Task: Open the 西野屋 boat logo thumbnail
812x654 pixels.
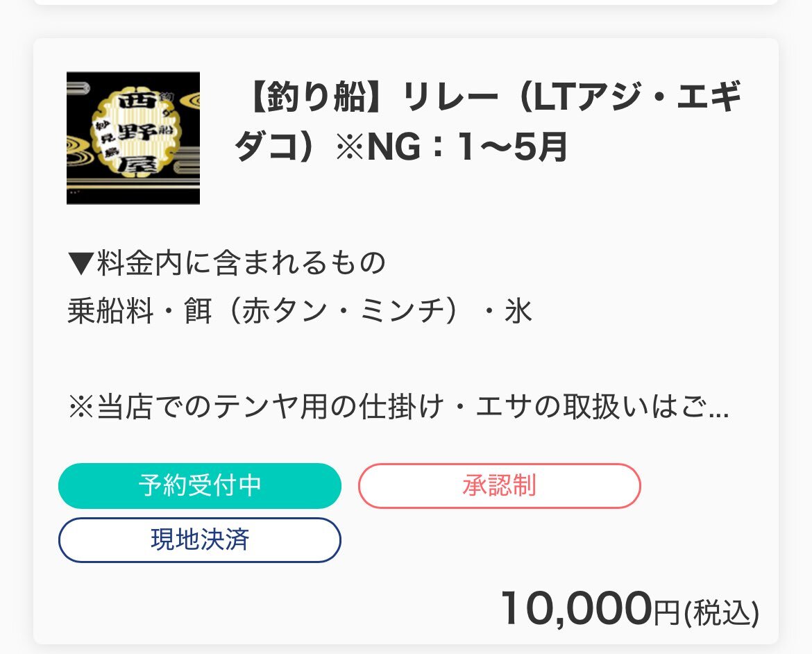Action: [x=133, y=138]
